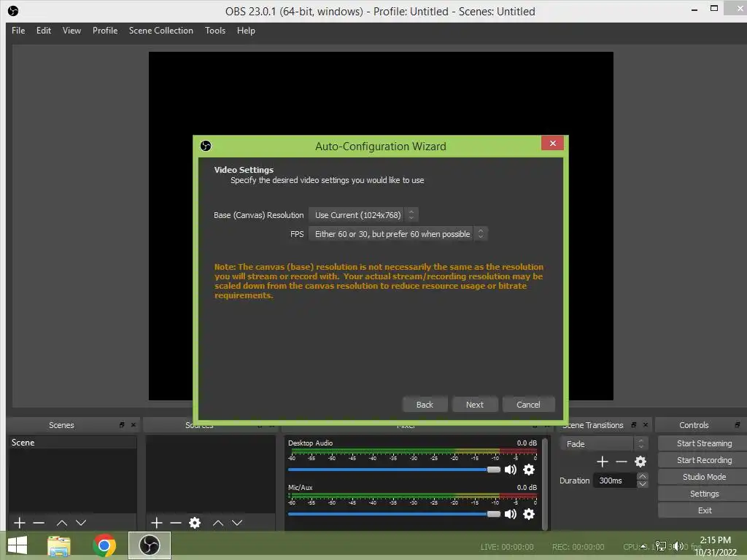Click the Exit button in Controls

click(x=704, y=510)
